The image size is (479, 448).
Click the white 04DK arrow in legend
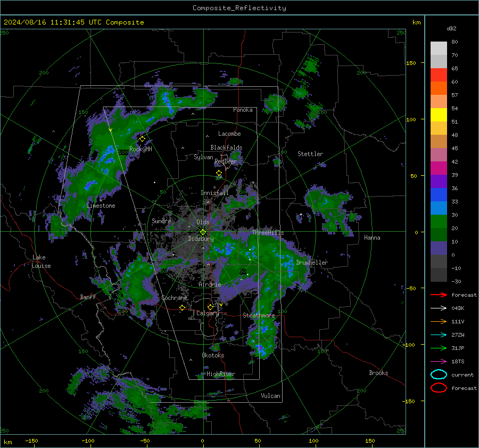[x=439, y=308]
